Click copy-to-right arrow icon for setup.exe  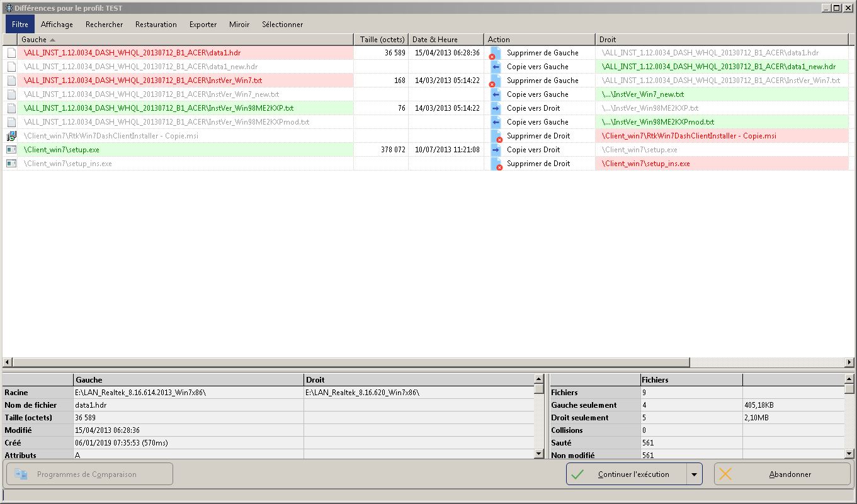tap(496, 150)
